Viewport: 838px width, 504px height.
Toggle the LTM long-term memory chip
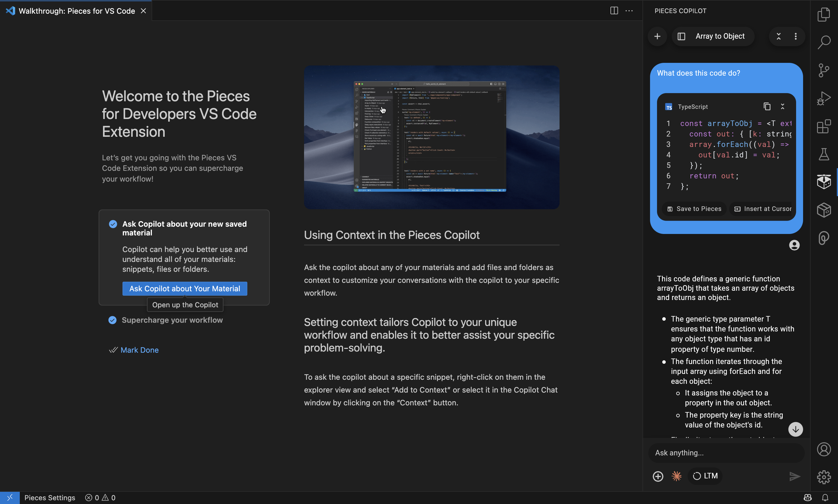[x=705, y=476]
